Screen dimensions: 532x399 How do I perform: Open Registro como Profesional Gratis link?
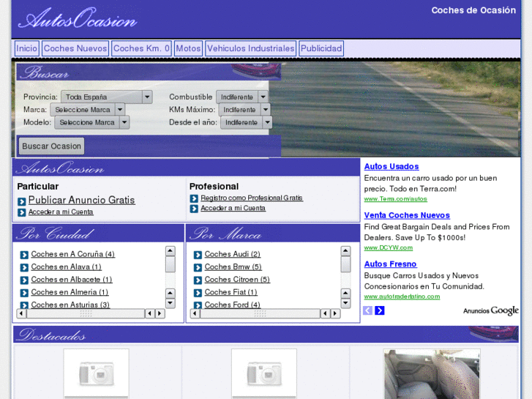tap(252, 198)
